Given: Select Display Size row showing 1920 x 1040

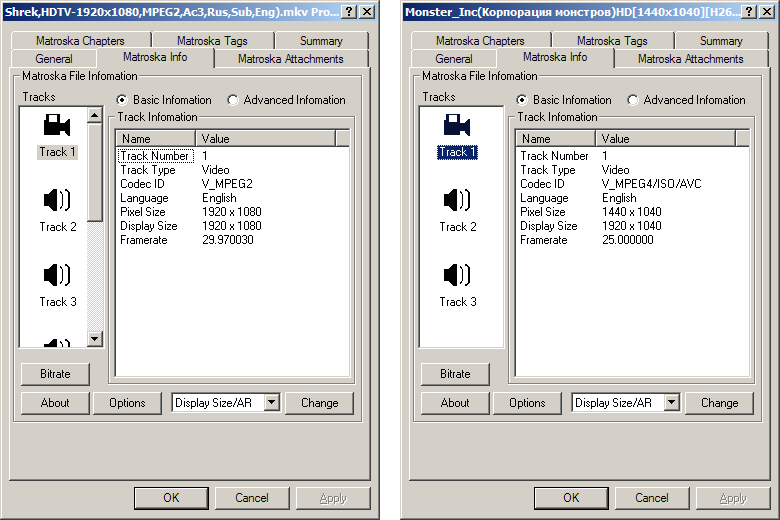Looking at the screenshot, I should point(632,226).
